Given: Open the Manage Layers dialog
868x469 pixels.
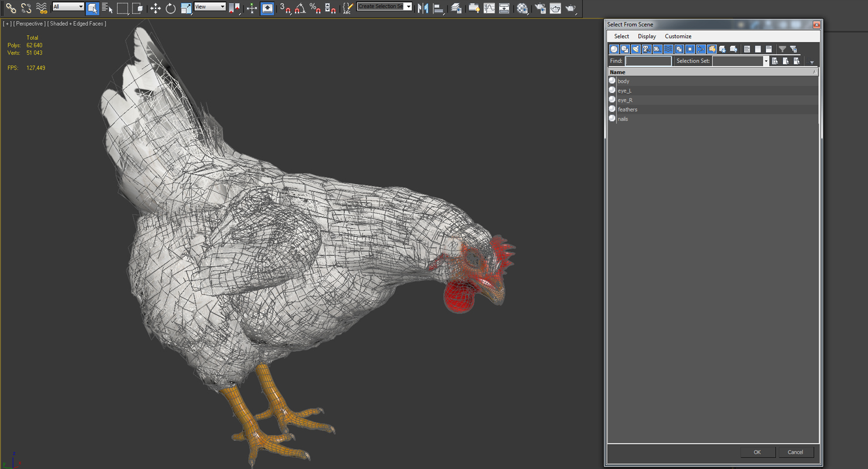Looking at the screenshot, I should 456,8.
